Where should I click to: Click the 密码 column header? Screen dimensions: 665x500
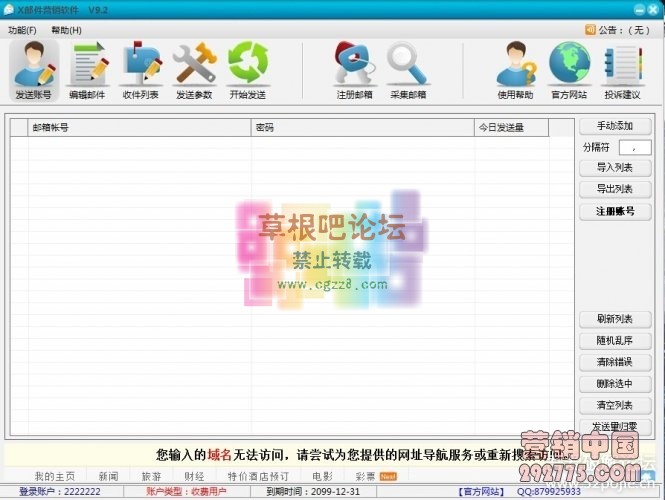click(x=363, y=128)
